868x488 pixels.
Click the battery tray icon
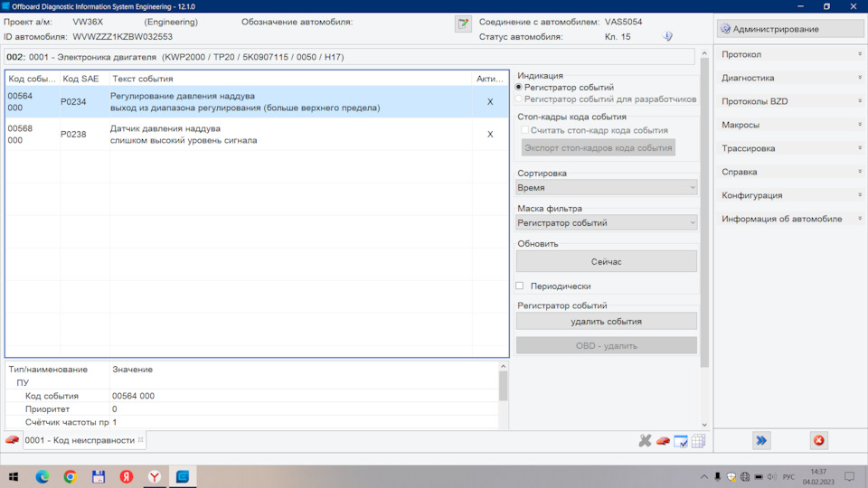click(759, 476)
